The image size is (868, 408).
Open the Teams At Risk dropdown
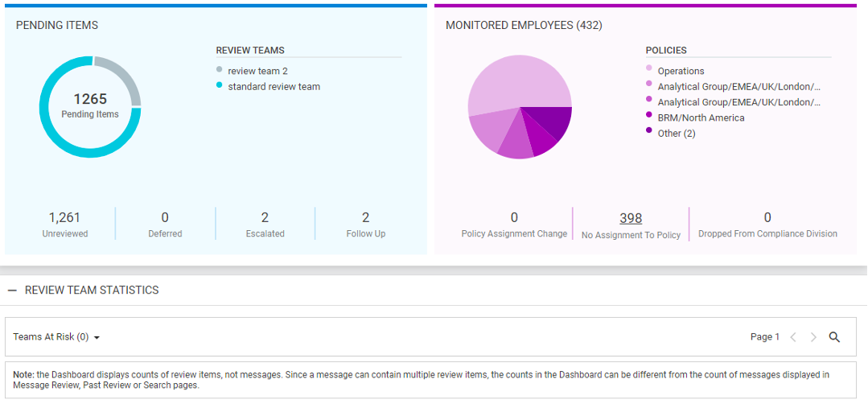tap(56, 337)
